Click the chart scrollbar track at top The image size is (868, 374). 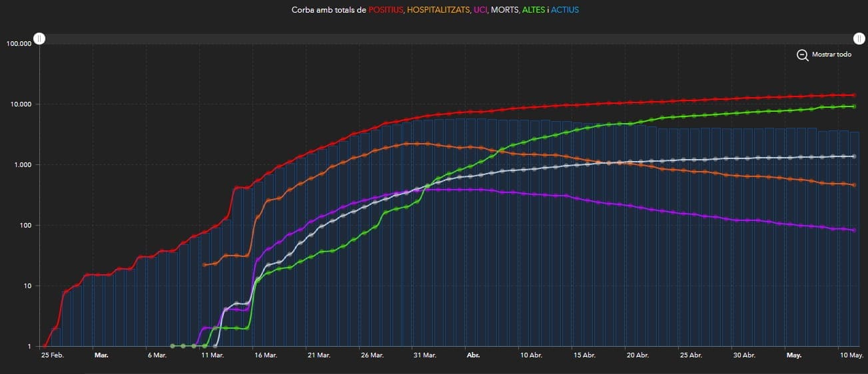click(x=450, y=39)
